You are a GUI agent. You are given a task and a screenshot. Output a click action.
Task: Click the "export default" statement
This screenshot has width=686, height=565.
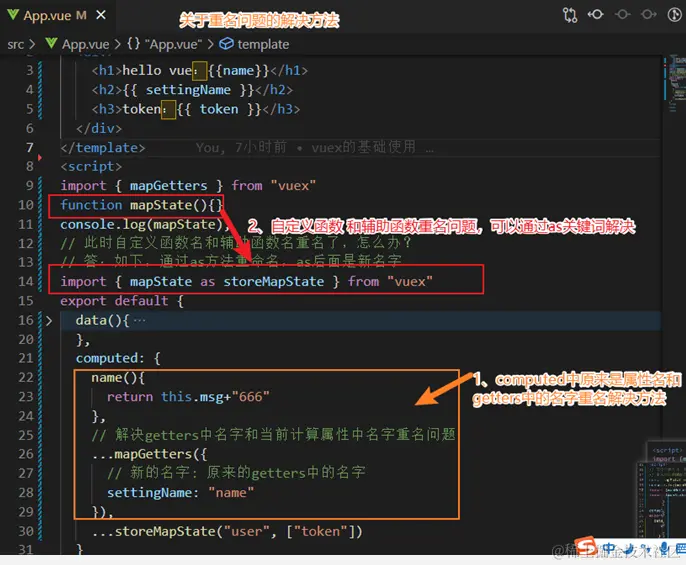click(x=114, y=301)
